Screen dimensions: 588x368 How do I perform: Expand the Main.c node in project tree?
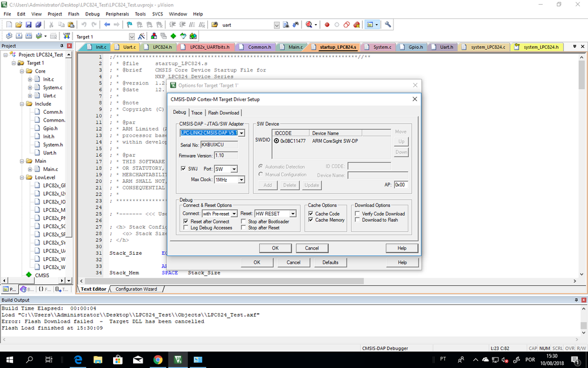pos(30,169)
